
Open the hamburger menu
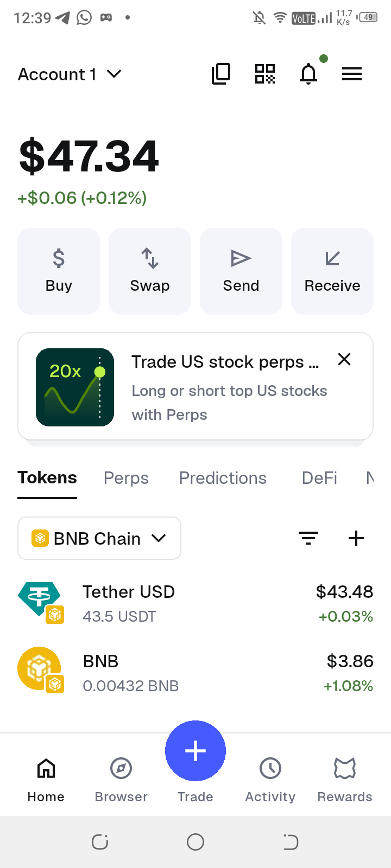pyautogui.click(x=352, y=74)
